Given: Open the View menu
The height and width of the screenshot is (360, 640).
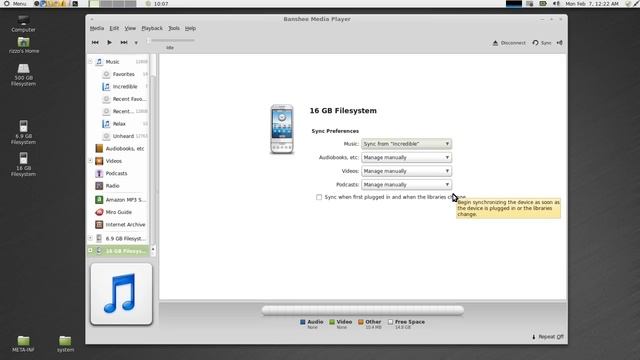Looking at the screenshot, I should pos(130,28).
